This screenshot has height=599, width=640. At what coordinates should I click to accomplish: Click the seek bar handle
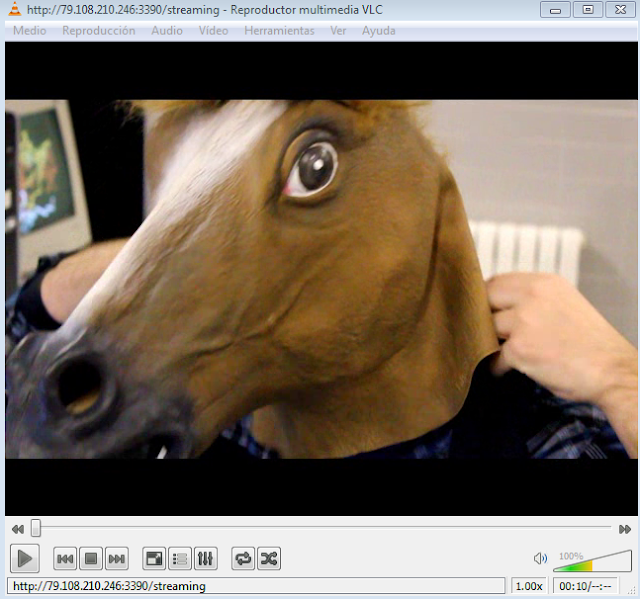click(x=36, y=528)
